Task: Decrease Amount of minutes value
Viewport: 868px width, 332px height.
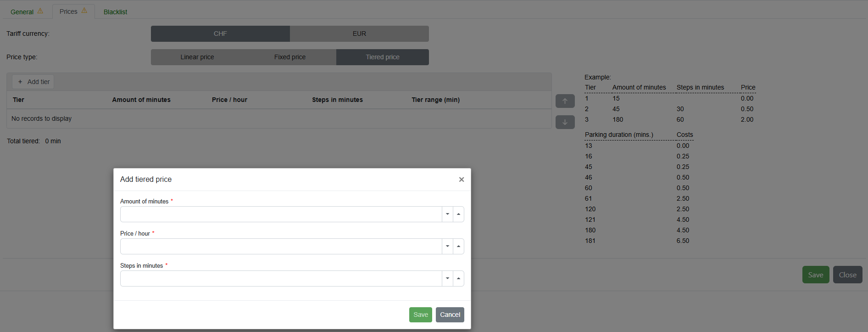Action: click(447, 214)
